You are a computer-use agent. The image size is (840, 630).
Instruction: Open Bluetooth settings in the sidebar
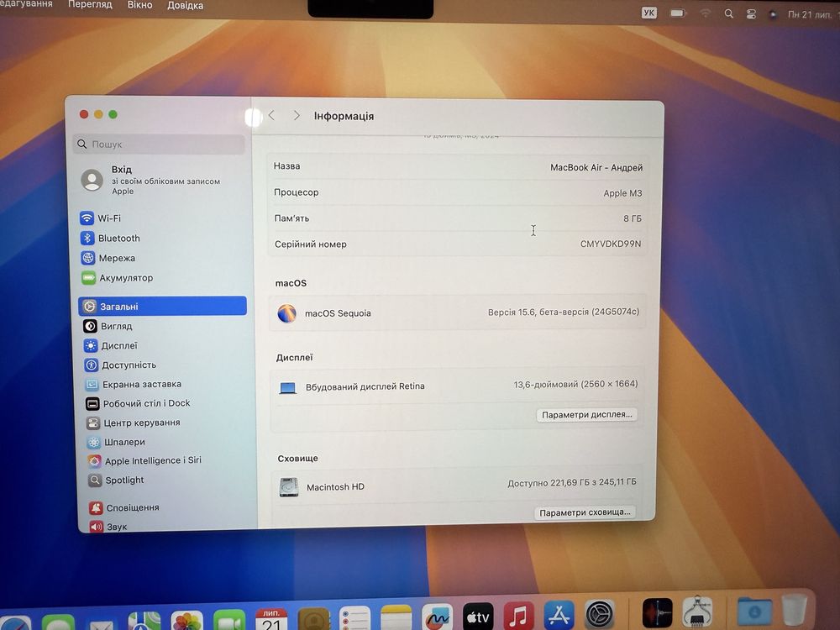110,238
